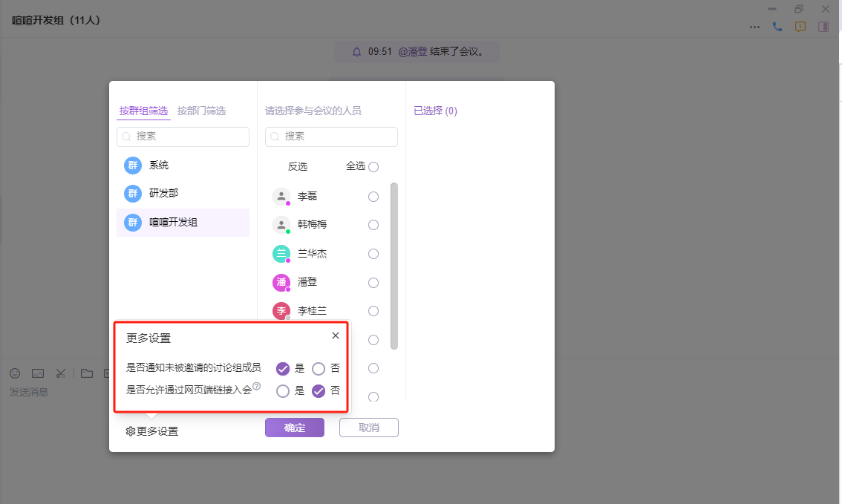Select 是 to allow joining via web link
Screen dimensions: 842x504
283,391
